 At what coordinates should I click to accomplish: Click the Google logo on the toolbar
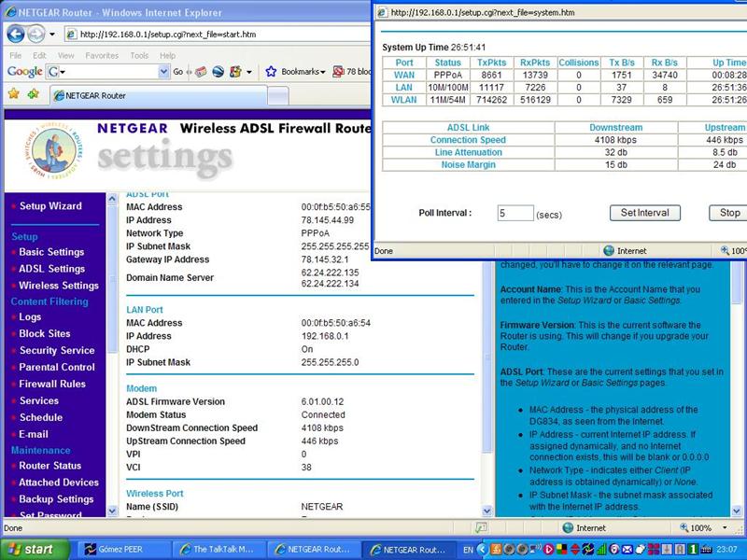[25, 72]
